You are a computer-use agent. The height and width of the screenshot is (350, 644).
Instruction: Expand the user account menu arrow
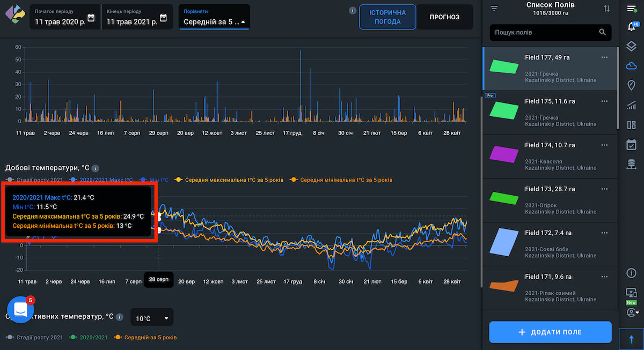[x=637, y=312]
